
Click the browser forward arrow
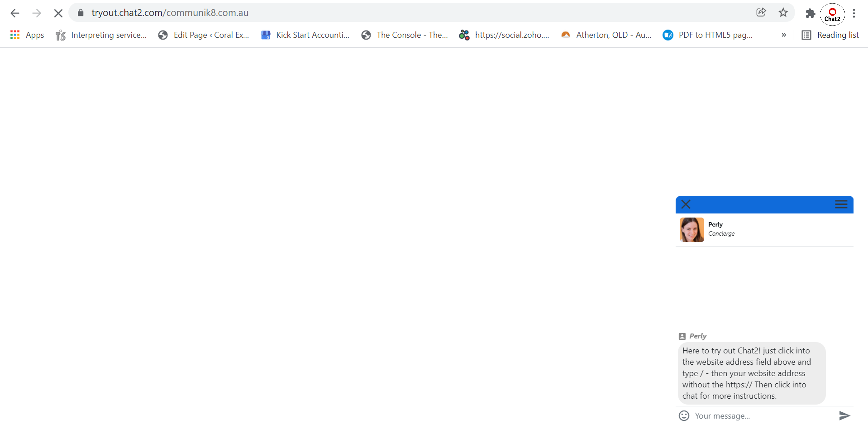click(x=36, y=13)
